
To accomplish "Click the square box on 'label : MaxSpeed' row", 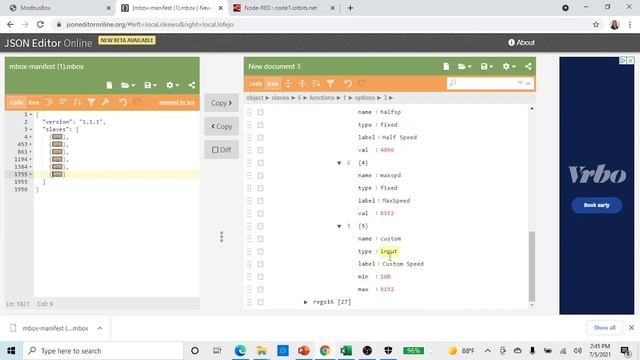I will (260, 201).
